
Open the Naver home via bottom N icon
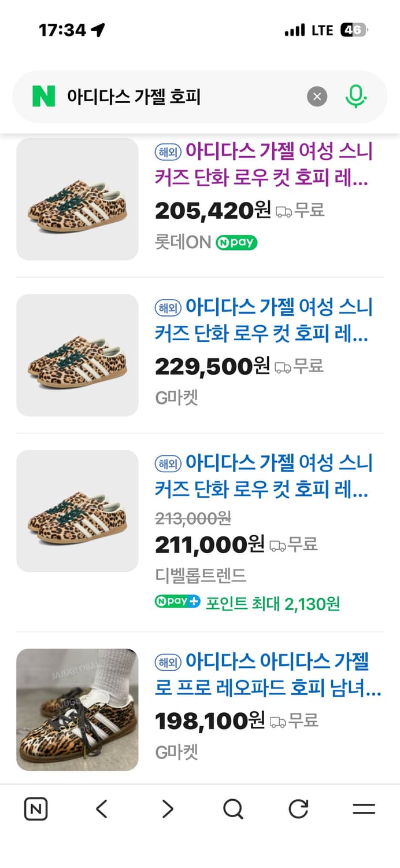[35, 809]
